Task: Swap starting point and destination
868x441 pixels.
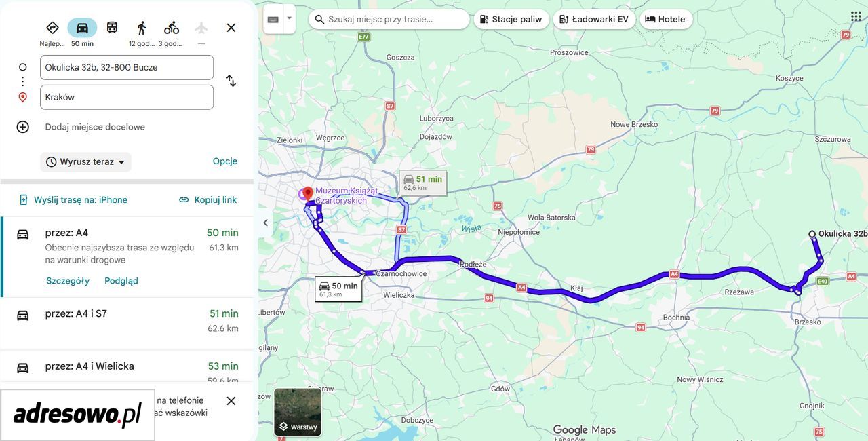Action: click(231, 81)
